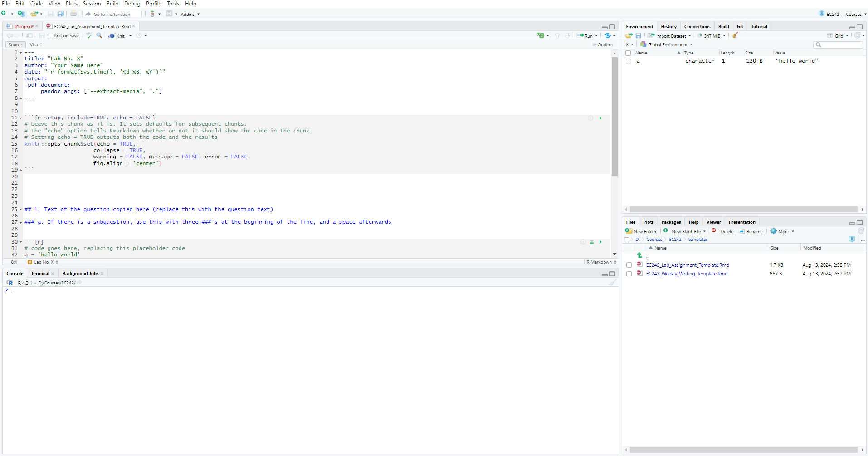The height and width of the screenshot is (456, 868).
Task: Click the Environment search box
Action: pos(838,44)
